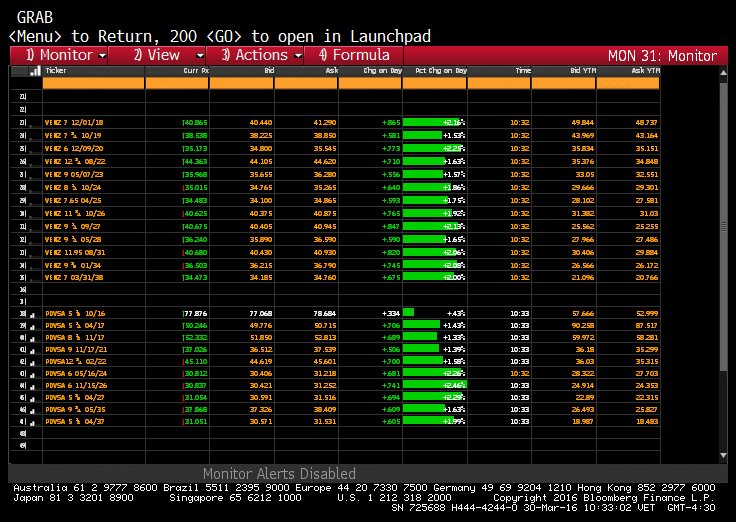Click current price 77.876
This screenshot has width=736, height=522.
[x=196, y=314]
